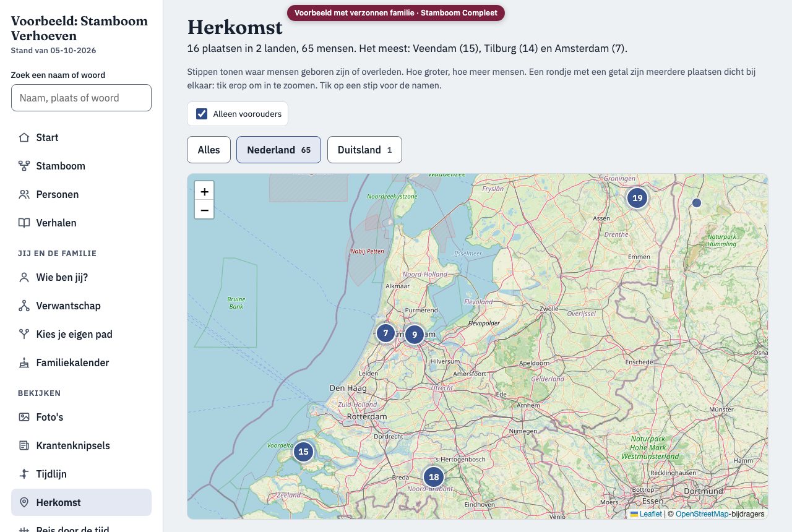Open the OpenStreetMap link
Viewport: 792px width, 532px height.
(702, 513)
